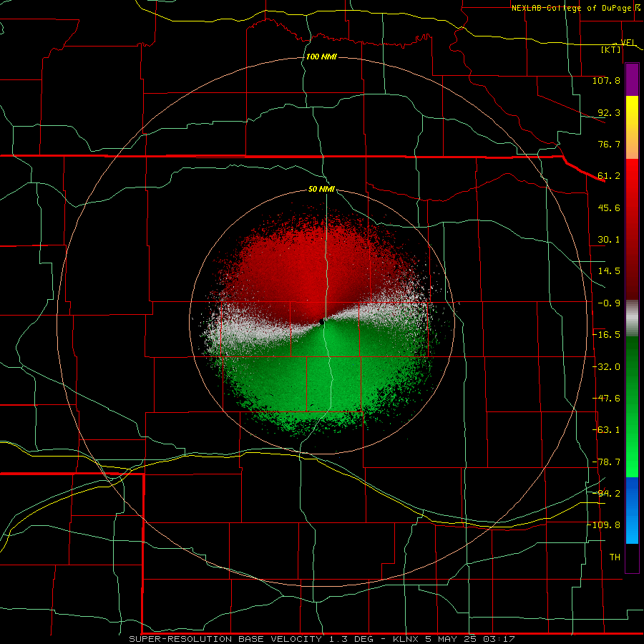Image resolution: width=644 pixels, height=644 pixels.
Task: Select the 30.1 scale label
Action: pyautogui.click(x=609, y=240)
